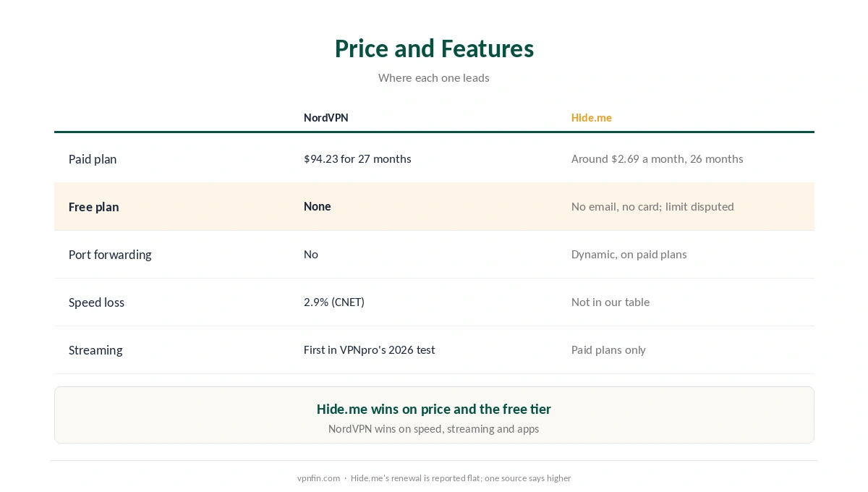Click the 'Free plan' row label
868x492 pixels.
94,207
